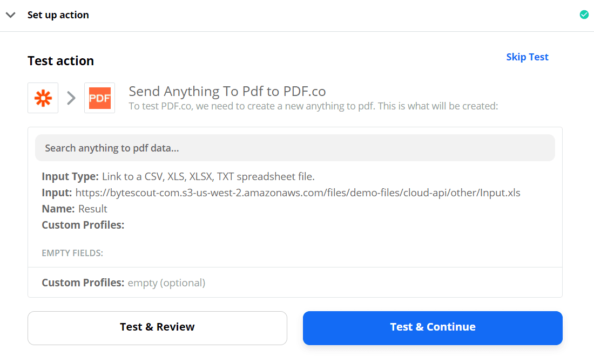Click the orange Zapier asterisk icon

(x=43, y=98)
